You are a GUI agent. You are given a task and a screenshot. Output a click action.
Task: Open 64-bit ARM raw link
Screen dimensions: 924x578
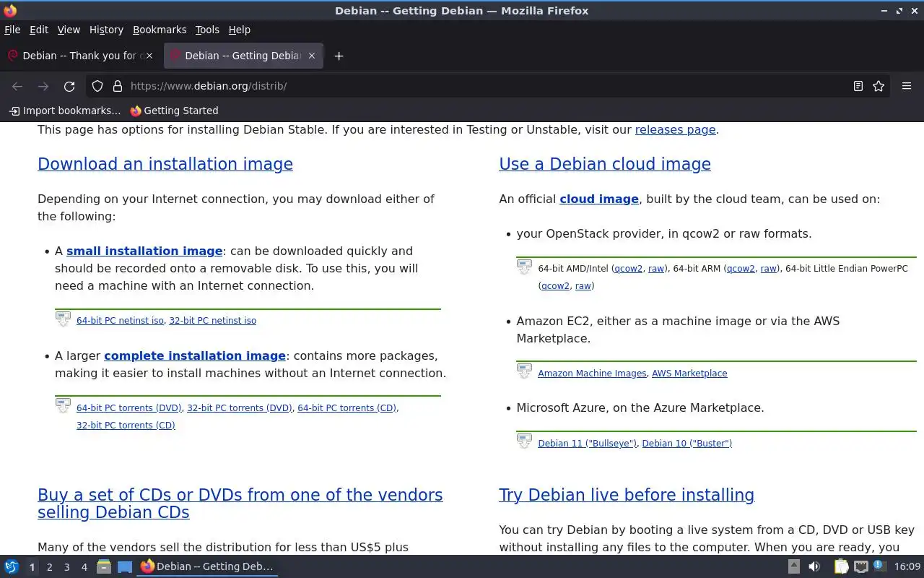pyautogui.click(x=768, y=268)
